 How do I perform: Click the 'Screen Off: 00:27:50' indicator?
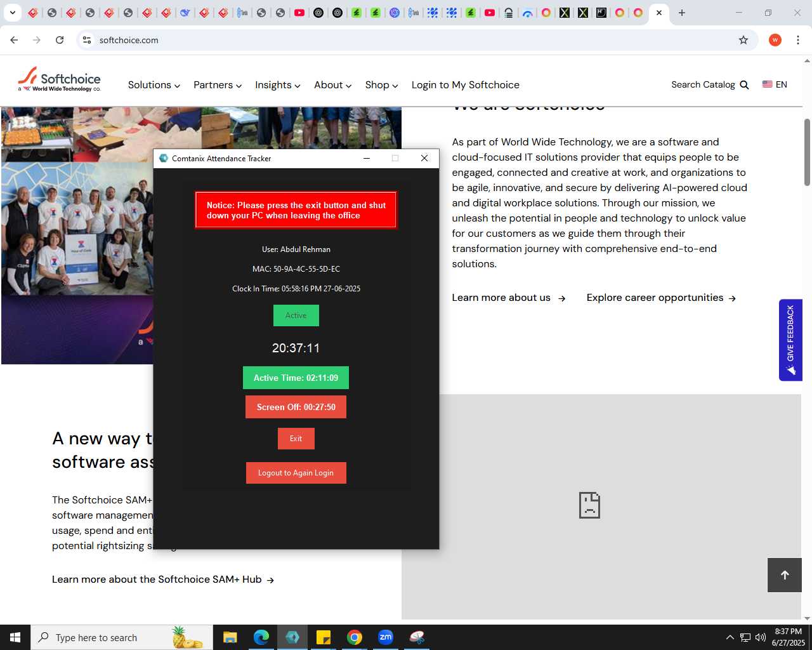pos(296,407)
